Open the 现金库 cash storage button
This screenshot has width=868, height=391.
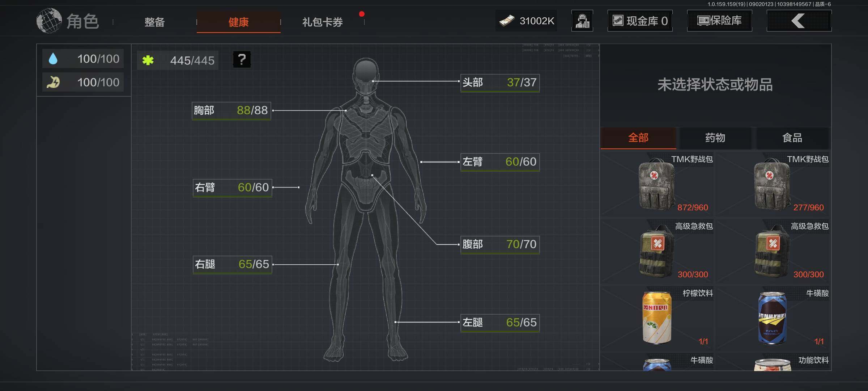pyautogui.click(x=640, y=21)
